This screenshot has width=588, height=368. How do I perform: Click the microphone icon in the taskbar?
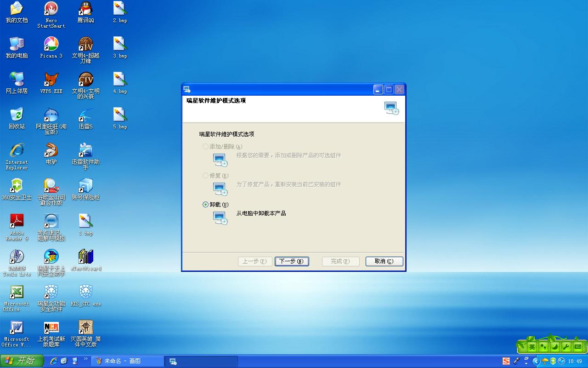pos(516,361)
